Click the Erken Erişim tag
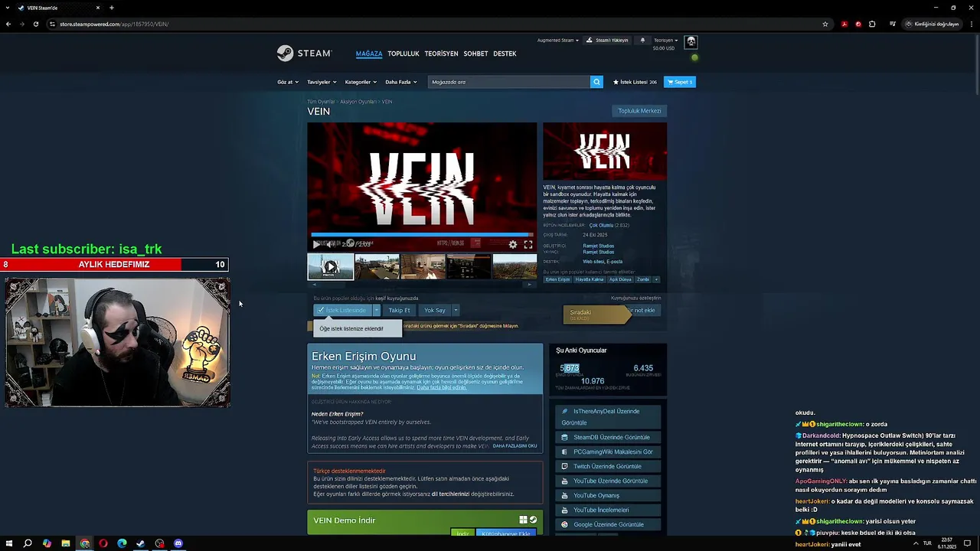This screenshot has height=551, width=980. [557, 279]
